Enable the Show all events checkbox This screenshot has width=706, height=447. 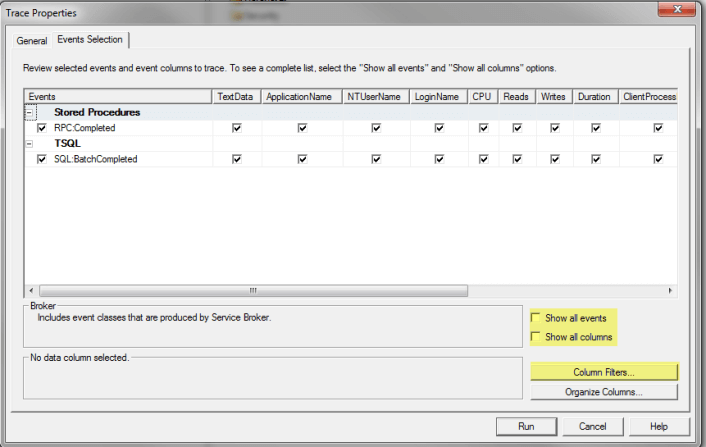click(x=536, y=318)
